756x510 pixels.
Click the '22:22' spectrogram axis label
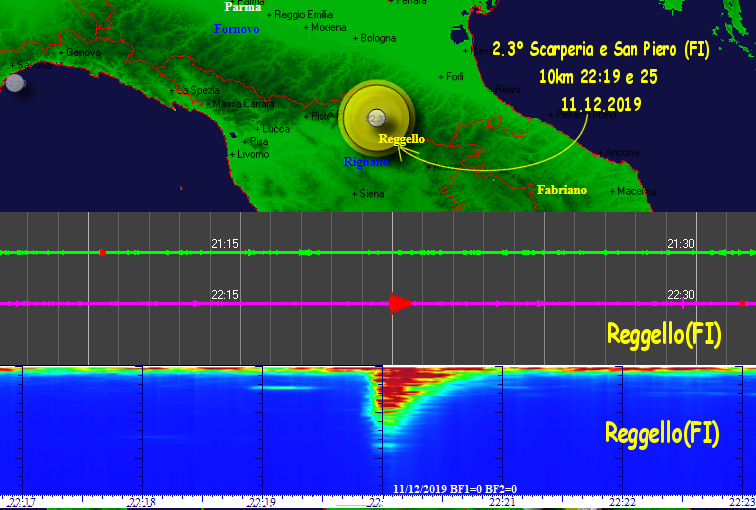point(622,503)
